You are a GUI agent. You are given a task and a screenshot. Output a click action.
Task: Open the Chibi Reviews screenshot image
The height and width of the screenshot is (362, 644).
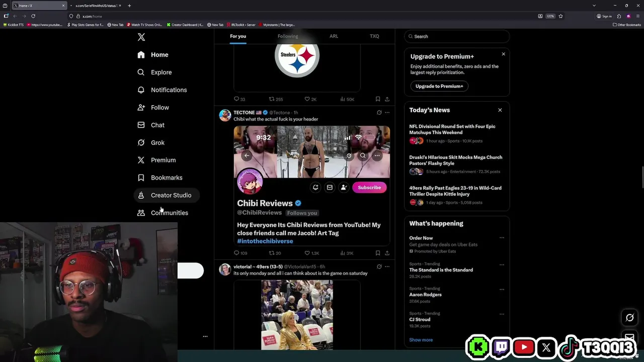point(312,186)
